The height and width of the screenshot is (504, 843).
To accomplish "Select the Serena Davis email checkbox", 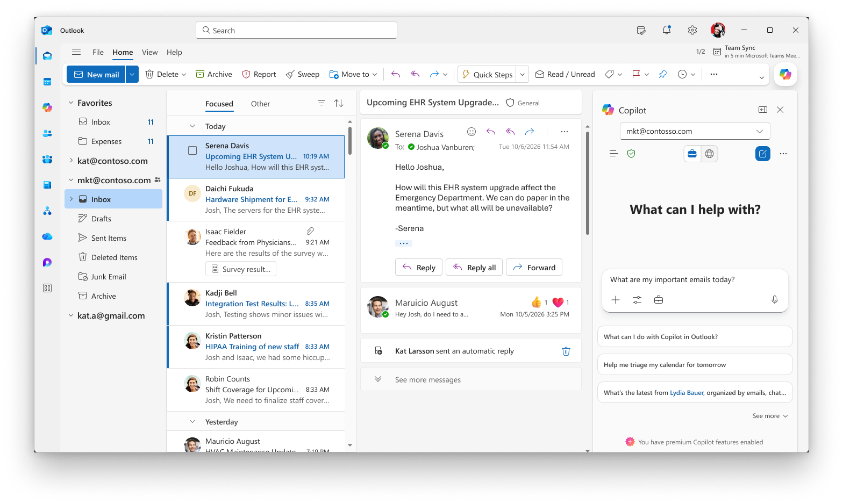I will coord(192,150).
